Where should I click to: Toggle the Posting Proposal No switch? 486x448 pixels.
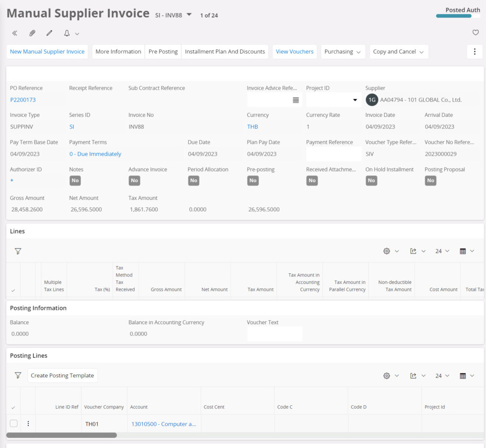tap(430, 180)
